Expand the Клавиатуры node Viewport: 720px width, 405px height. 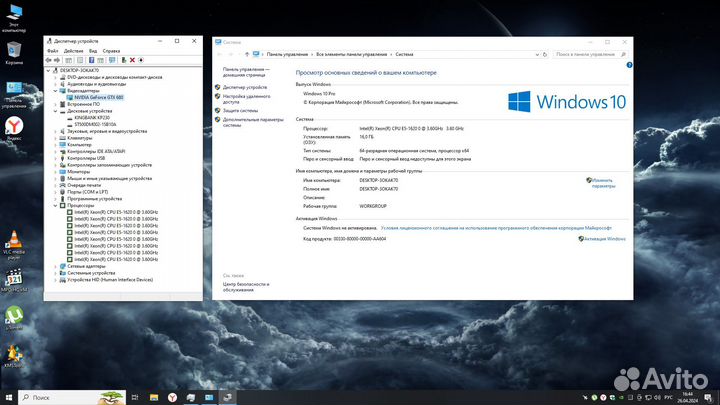(x=56, y=138)
